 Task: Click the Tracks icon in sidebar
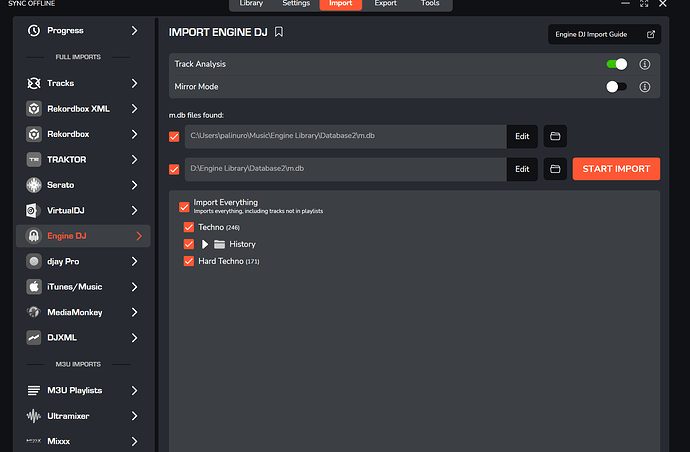(x=34, y=83)
